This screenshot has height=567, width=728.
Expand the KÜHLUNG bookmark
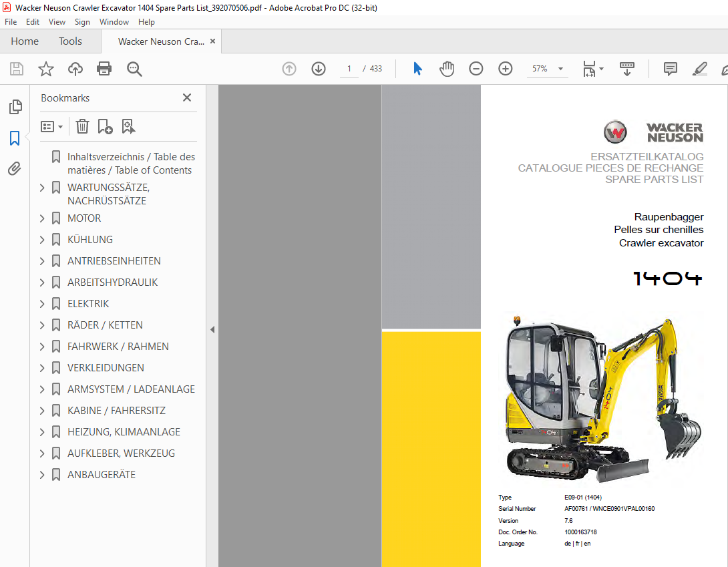point(42,240)
